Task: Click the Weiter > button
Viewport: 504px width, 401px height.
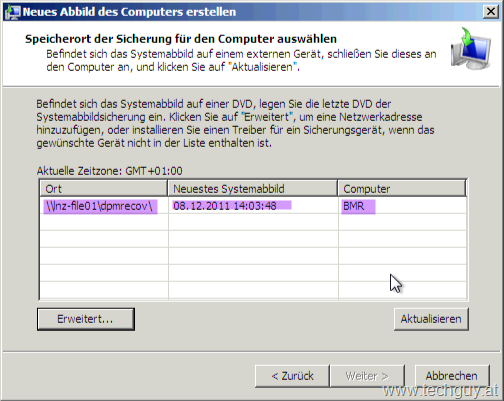Action: coord(367,376)
